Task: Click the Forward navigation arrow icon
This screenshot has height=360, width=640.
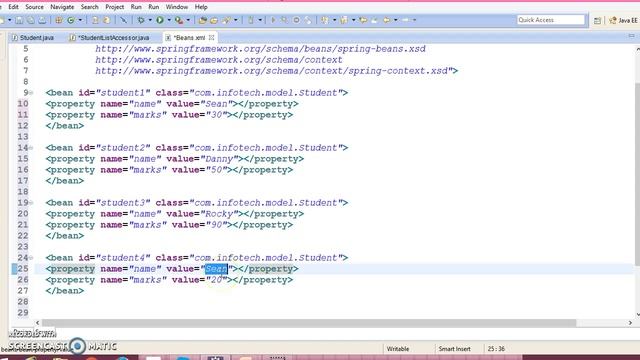Action: click(405, 20)
